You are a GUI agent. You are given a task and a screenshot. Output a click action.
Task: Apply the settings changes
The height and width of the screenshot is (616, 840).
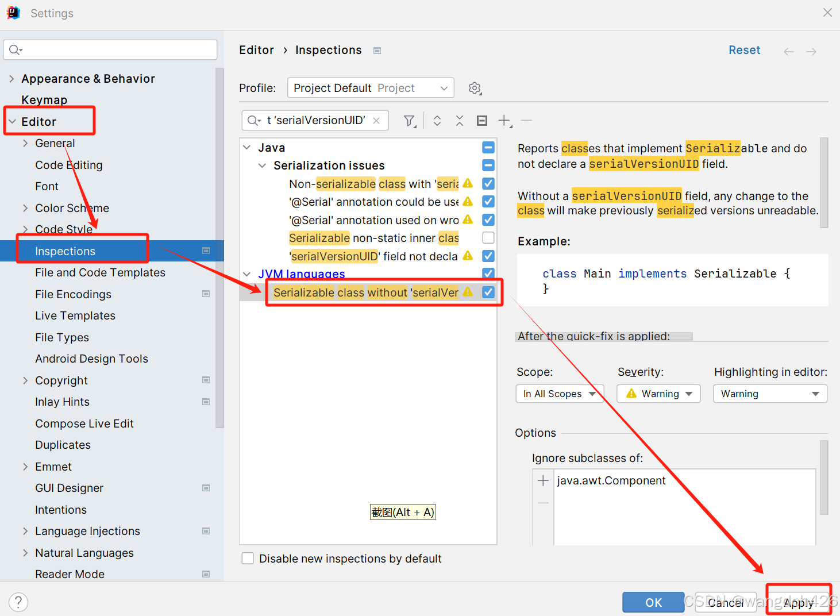tap(798, 602)
